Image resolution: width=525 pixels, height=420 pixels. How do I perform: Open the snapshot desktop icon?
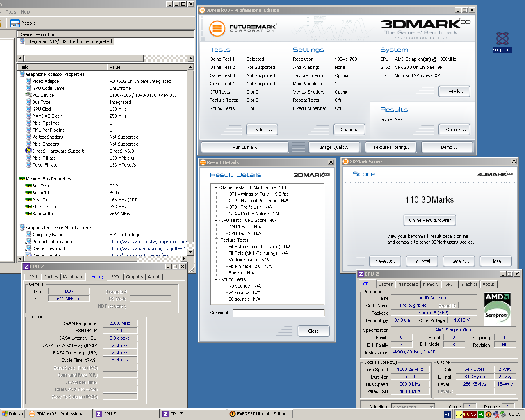[x=502, y=39]
